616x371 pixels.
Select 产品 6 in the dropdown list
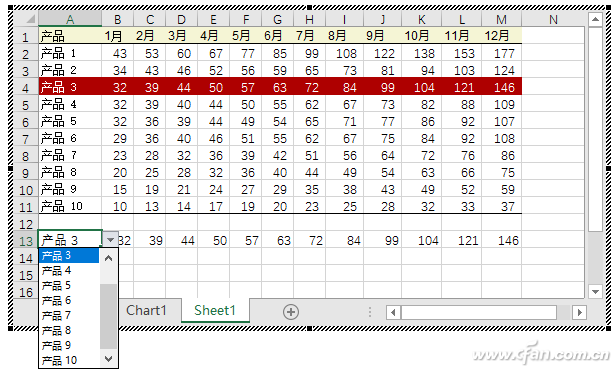click(x=69, y=300)
